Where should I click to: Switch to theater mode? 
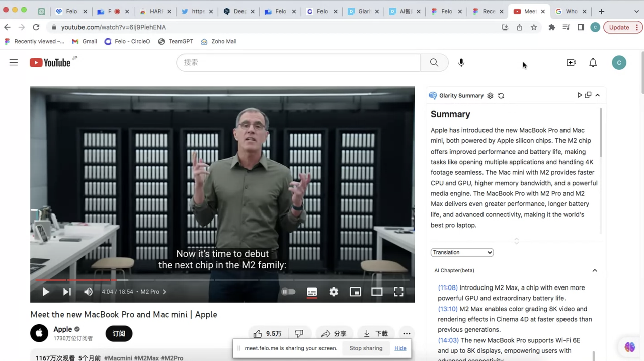pos(377,292)
